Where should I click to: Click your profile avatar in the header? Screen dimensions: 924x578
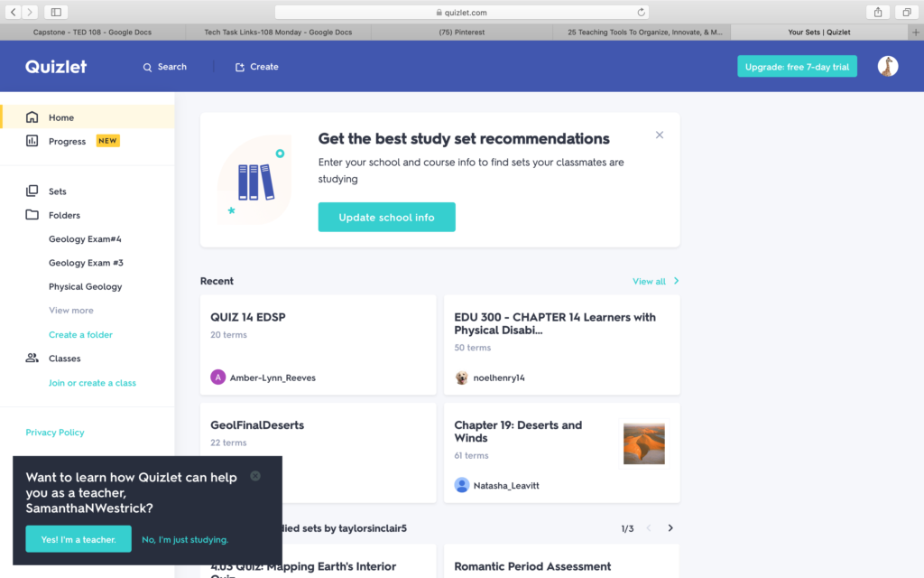point(888,66)
